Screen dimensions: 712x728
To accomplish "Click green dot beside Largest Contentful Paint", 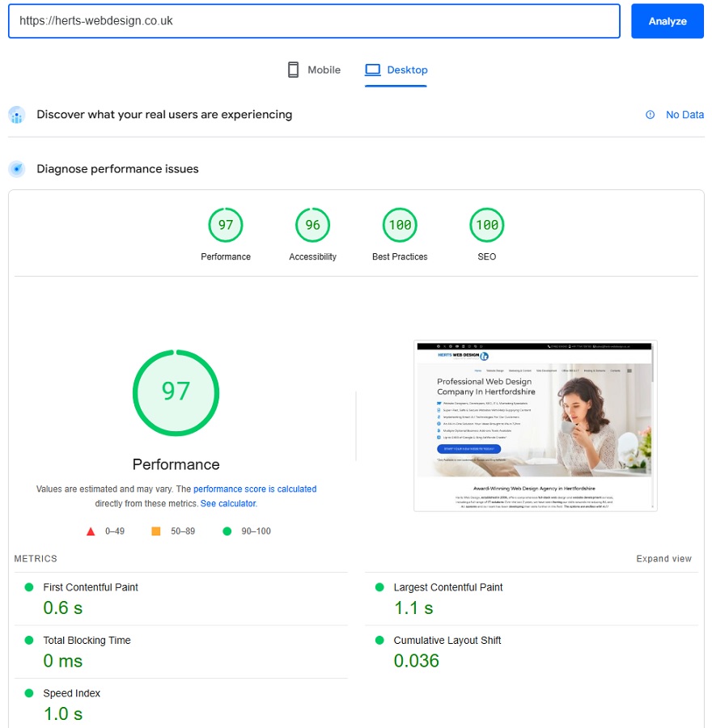I will 379,587.
